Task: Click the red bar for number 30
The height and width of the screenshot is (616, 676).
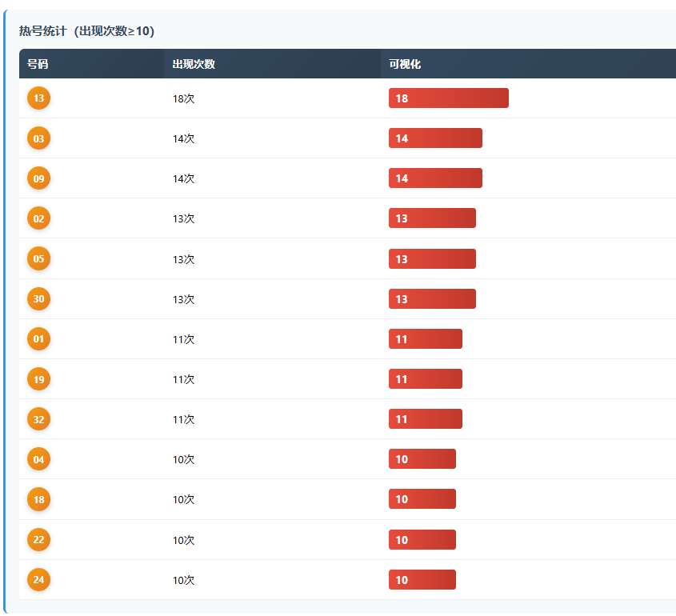Action: 432,299
